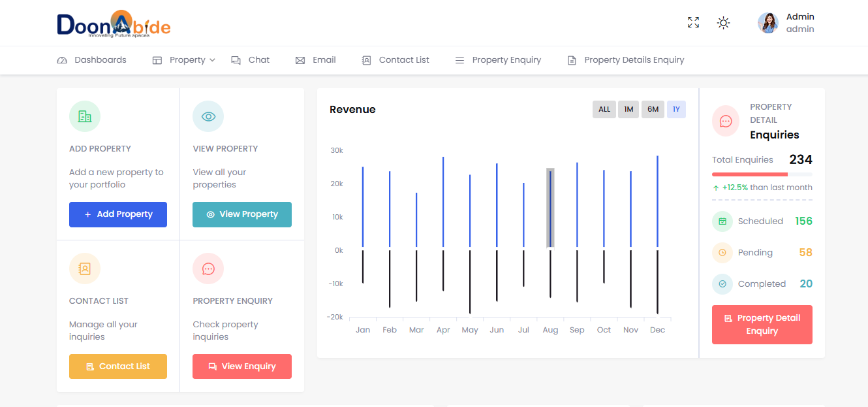Click the Admin profile avatar
The image size is (868, 407).
[767, 23]
